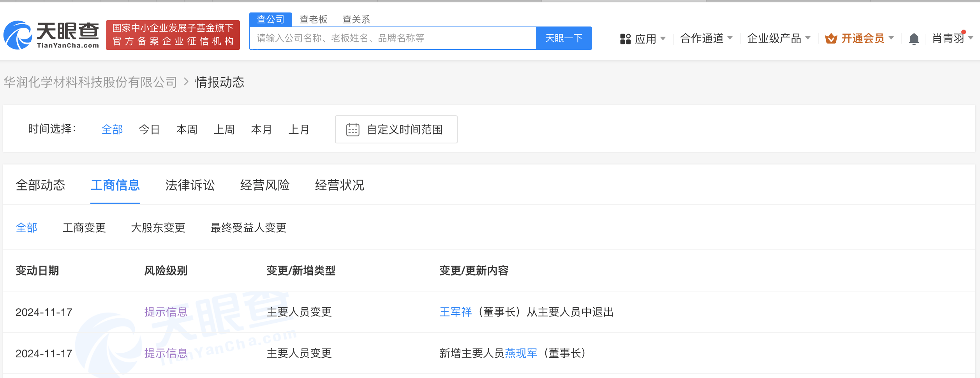The height and width of the screenshot is (378, 980).
Task: Select 全部 time filter
Action: tap(112, 129)
